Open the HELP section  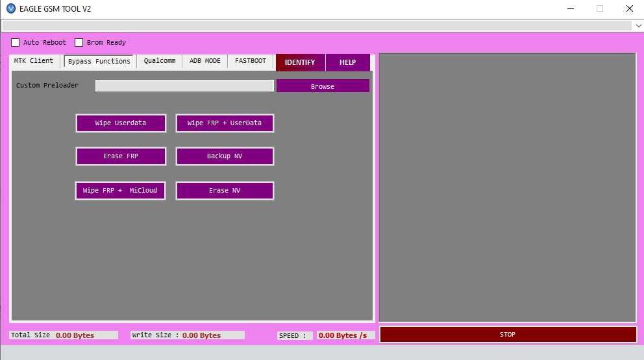coord(347,62)
